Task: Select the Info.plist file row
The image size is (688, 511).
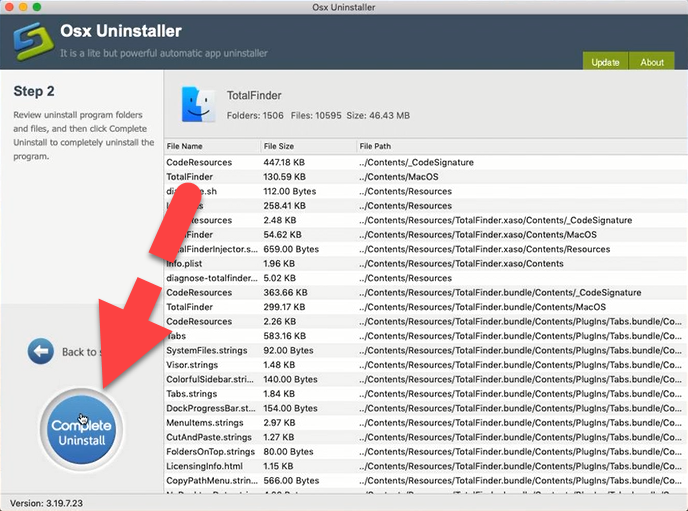Action: pos(426,264)
